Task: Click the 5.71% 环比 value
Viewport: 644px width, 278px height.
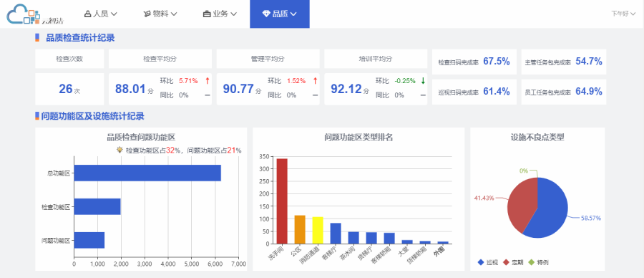Action: [188, 81]
